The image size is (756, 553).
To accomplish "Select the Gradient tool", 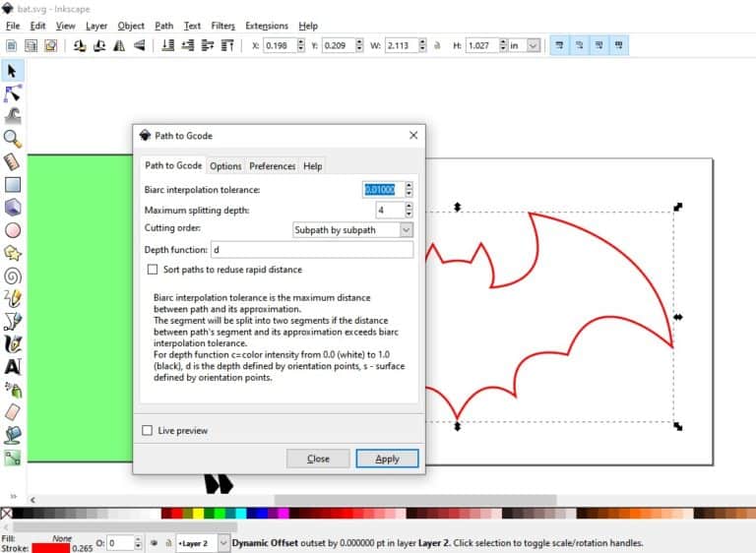I will pos(12,458).
